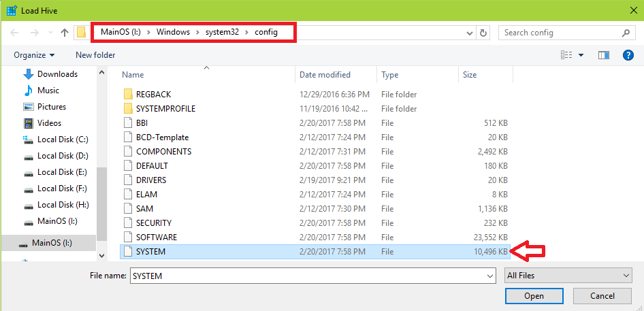
Task: Select the DRIVERS file
Action: [x=315, y=180]
